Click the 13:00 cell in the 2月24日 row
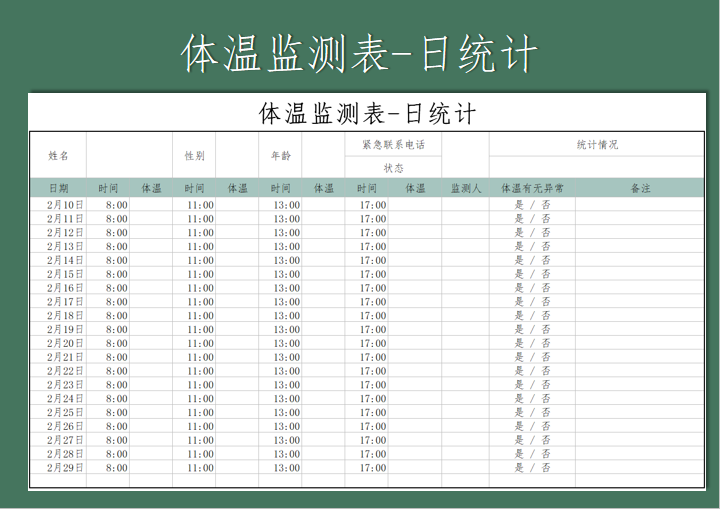This screenshot has height=509, width=720. click(x=281, y=398)
